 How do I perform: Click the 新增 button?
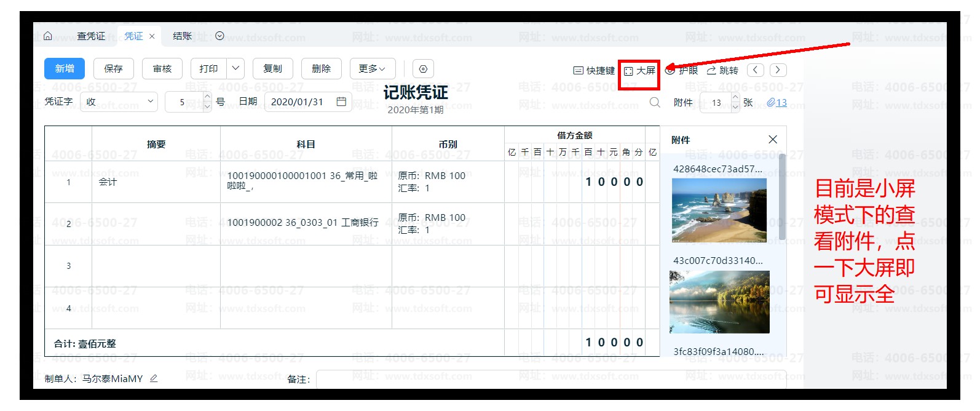point(65,68)
